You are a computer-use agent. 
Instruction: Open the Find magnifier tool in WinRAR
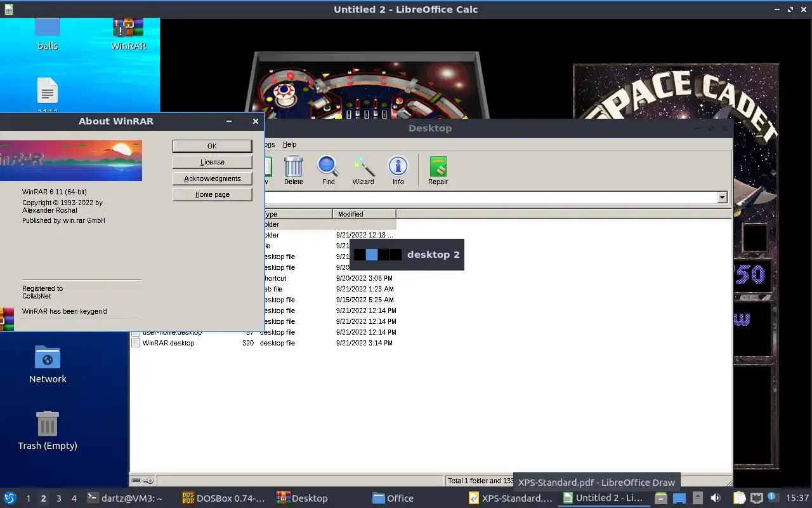tap(328, 166)
